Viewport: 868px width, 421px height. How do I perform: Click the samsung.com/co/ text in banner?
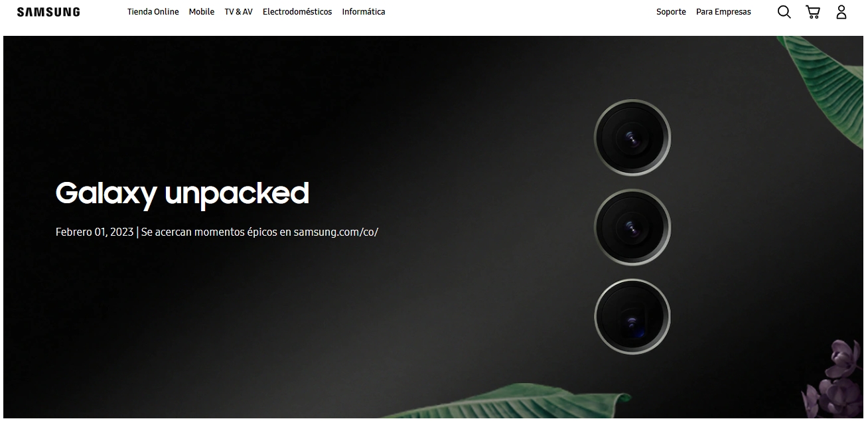pos(336,232)
